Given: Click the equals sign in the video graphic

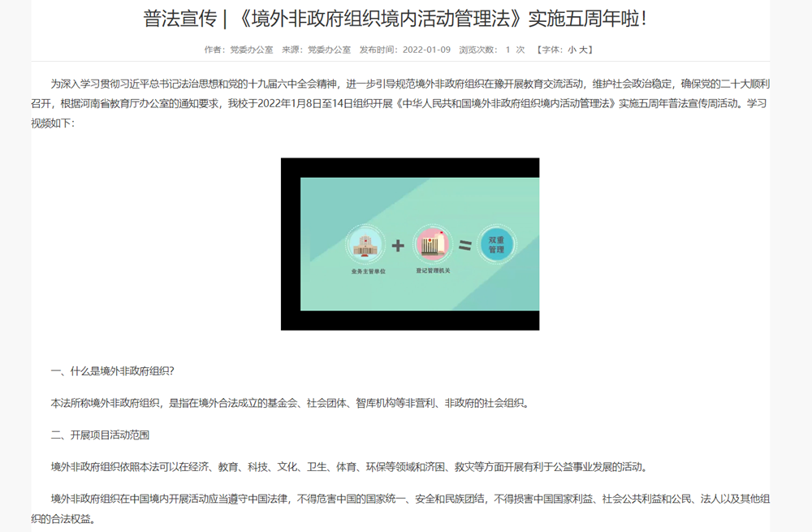Looking at the screenshot, I should pyautogui.click(x=465, y=244).
